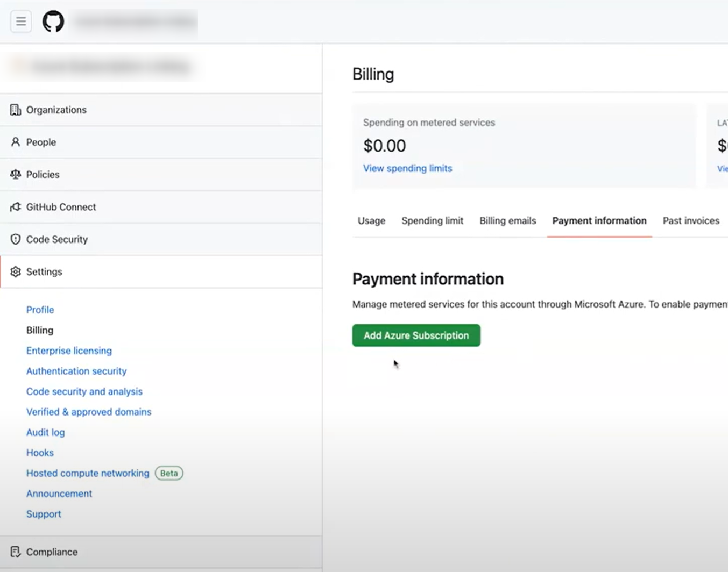Select the Settings gear icon
The height and width of the screenshot is (572, 728).
15,271
